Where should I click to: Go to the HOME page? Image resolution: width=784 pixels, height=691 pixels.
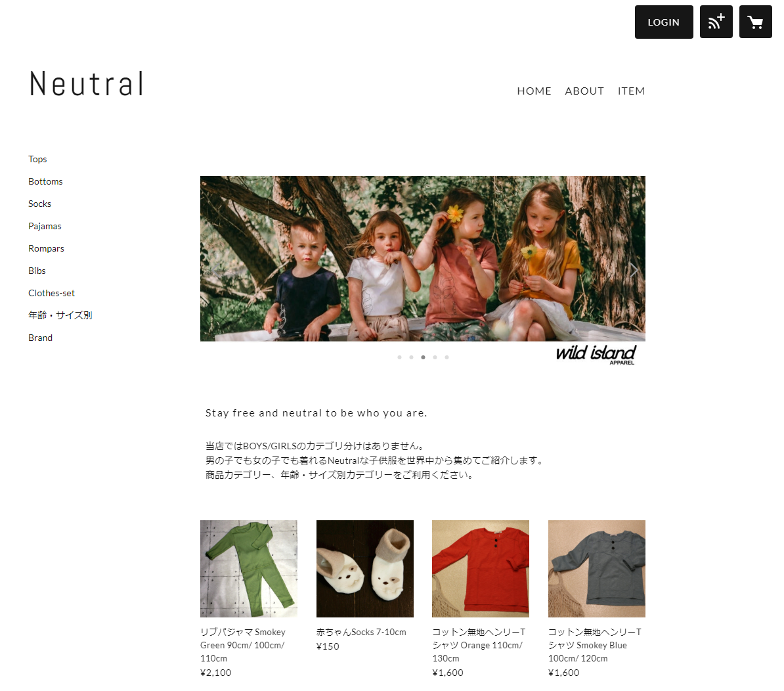534,91
